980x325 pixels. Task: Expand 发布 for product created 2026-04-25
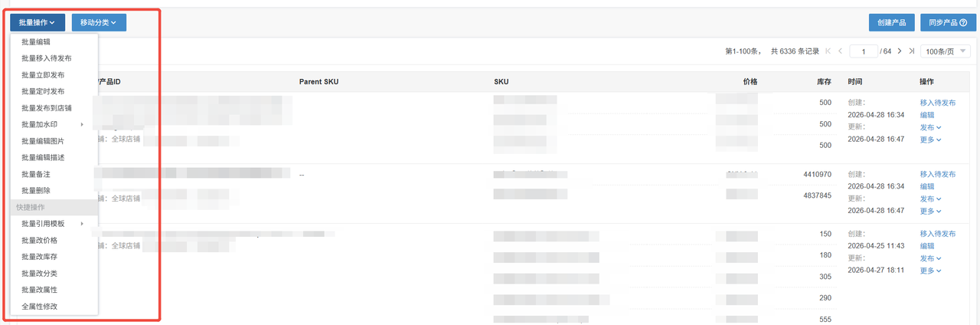pyautogui.click(x=930, y=258)
